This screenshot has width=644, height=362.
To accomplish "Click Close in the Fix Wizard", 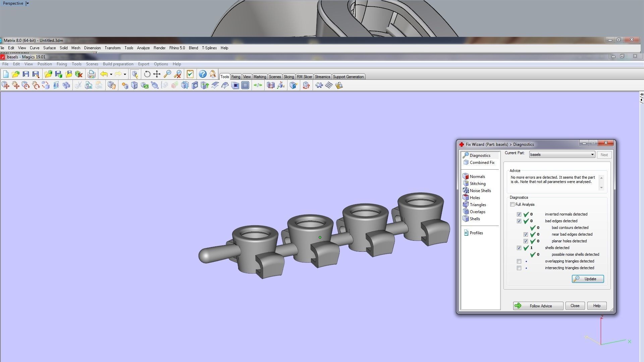I will pos(575,306).
